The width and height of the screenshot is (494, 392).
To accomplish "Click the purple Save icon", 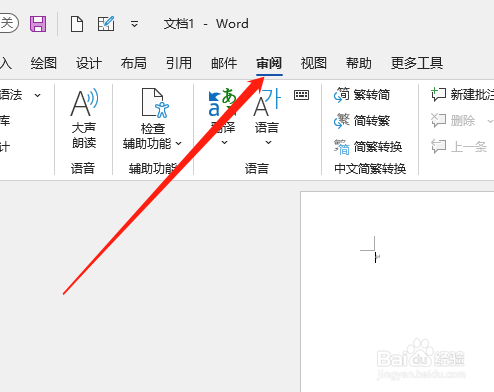I will click(38, 24).
